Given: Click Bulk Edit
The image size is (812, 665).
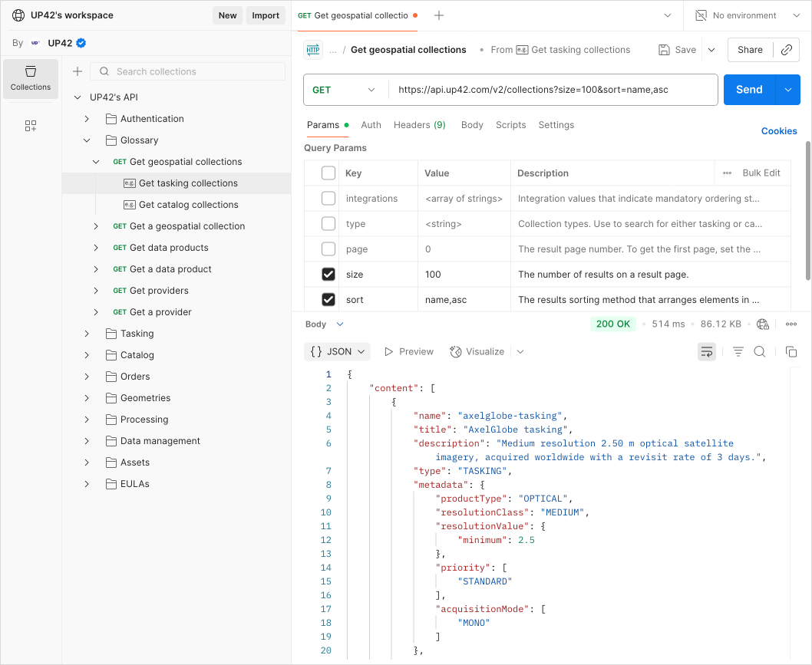Looking at the screenshot, I should (x=761, y=173).
